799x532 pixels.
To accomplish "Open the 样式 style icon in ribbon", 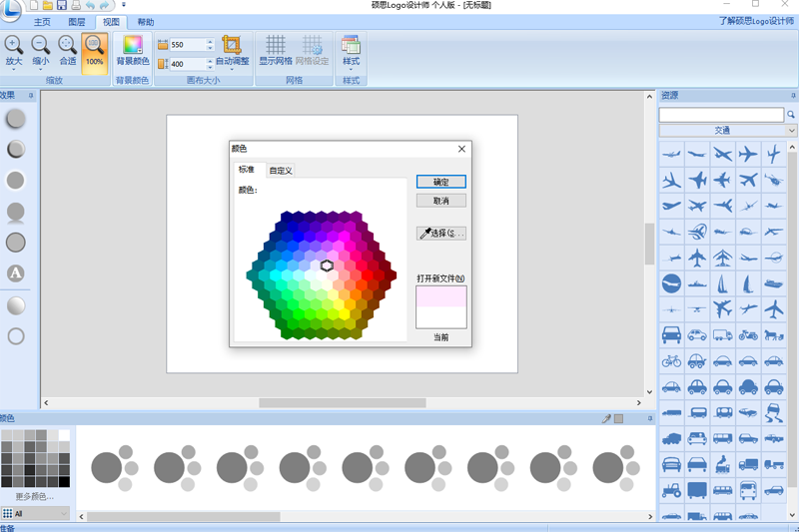I will [x=351, y=45].
